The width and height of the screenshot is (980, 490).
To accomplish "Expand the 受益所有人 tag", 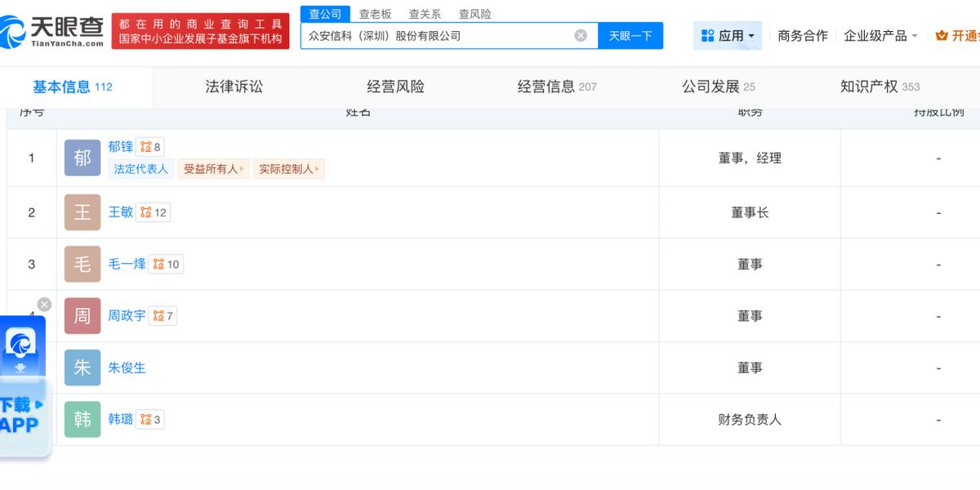I will [x=214, y=169].
